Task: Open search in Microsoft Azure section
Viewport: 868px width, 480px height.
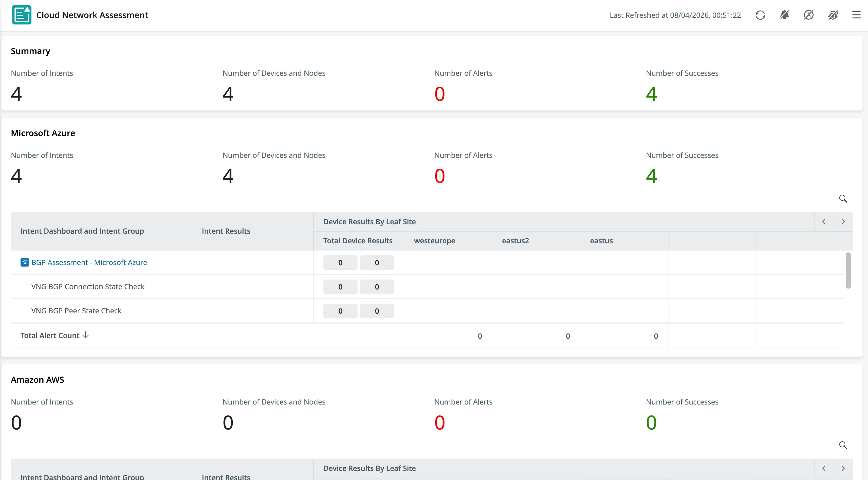Action: [843, 199]
